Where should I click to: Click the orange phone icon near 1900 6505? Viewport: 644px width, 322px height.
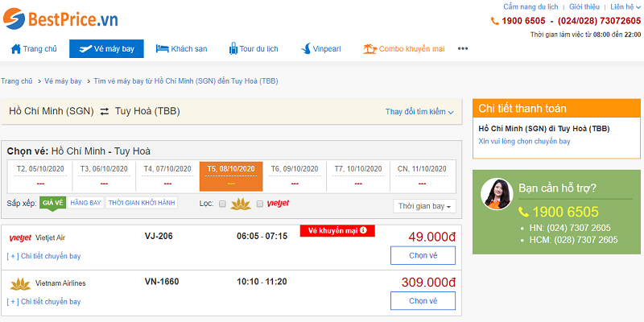click(x=495, y=21)
